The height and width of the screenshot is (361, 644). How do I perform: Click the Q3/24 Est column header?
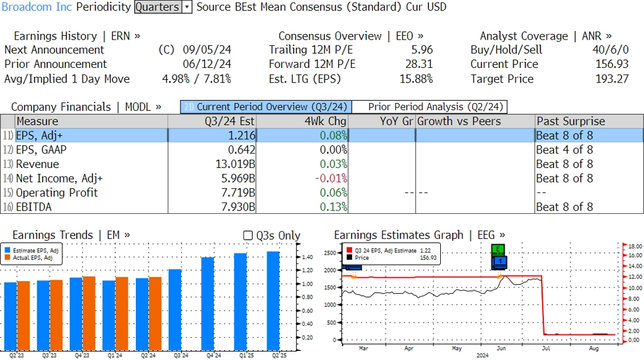pyautogui.click(x=212, y=121)
